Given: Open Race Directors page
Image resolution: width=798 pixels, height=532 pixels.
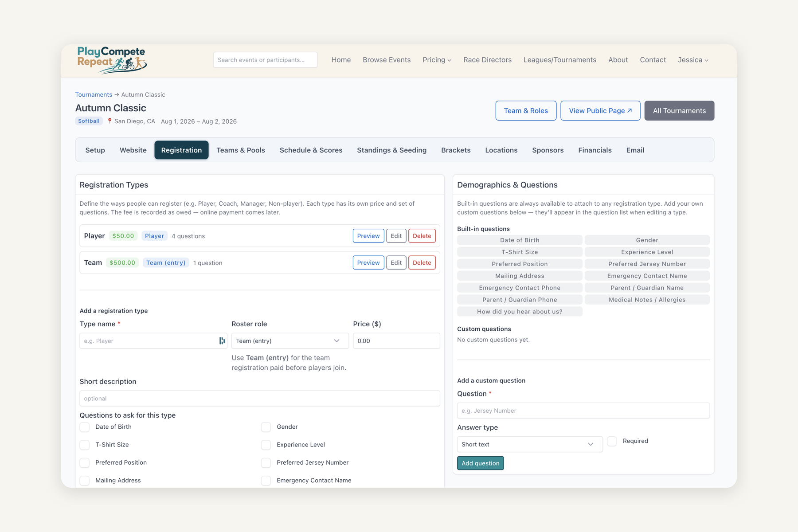Looking at the screenshot, I should pos(488,60).
